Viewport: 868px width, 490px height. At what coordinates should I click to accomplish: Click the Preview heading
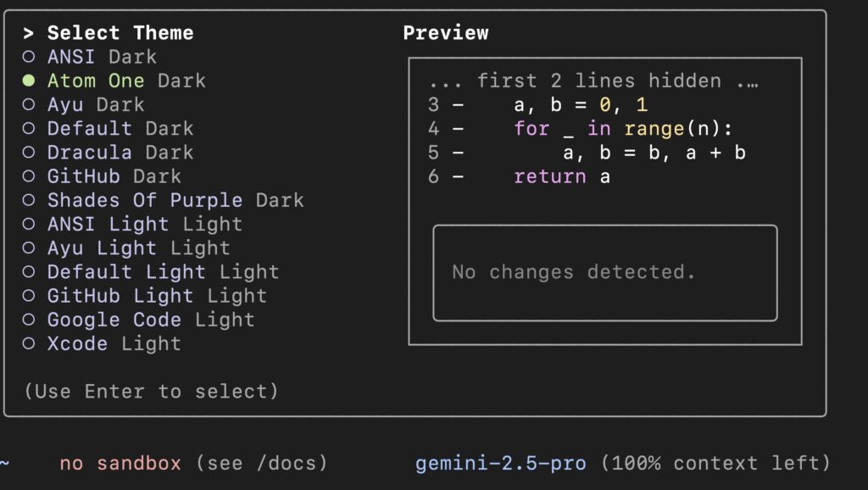tap(446, 33)
